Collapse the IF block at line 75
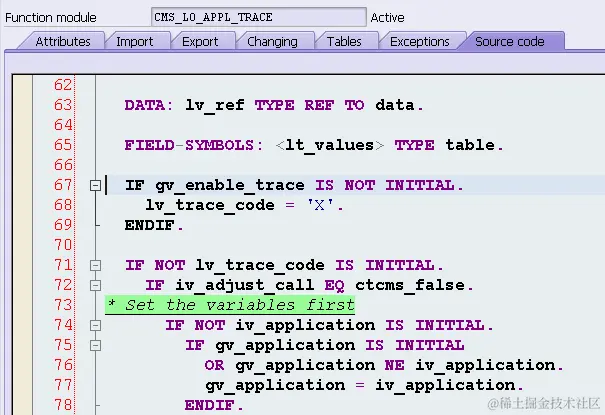 pyautogui.click(x=95, y=345)
